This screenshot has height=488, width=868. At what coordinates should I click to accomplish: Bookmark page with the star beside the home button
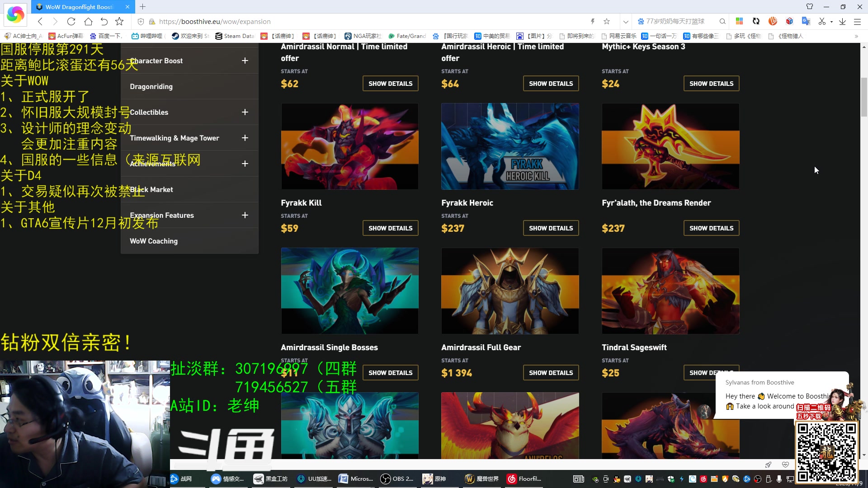119,21
